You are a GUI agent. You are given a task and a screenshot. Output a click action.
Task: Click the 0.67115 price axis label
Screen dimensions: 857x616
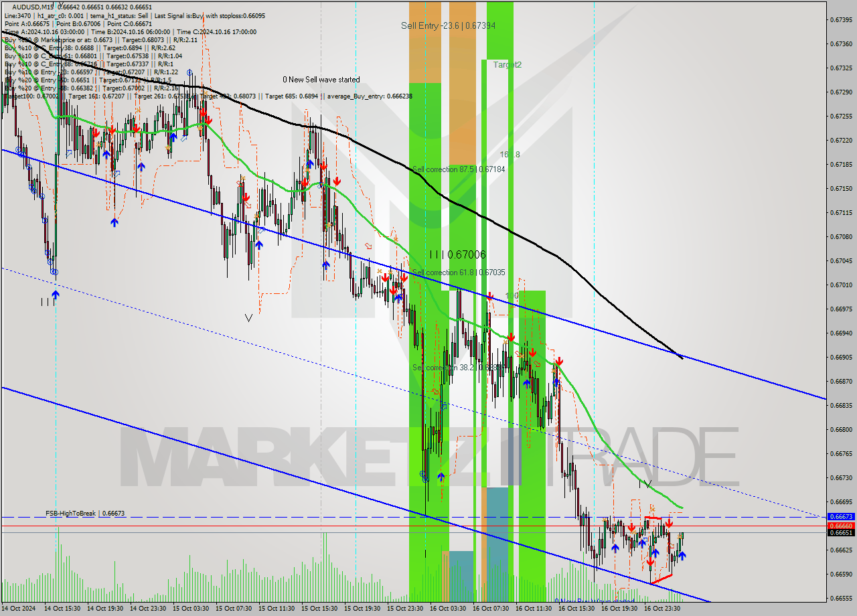[x=841, y=212]
